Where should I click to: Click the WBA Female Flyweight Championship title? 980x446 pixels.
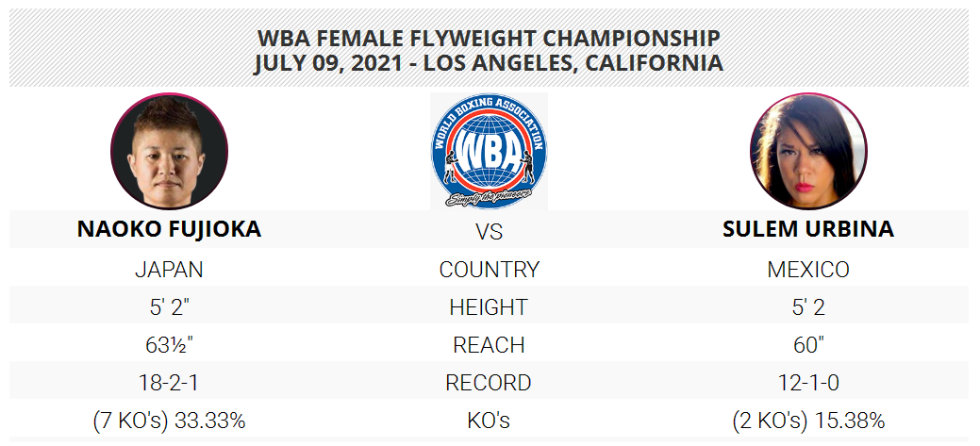(x=489, y=39)
